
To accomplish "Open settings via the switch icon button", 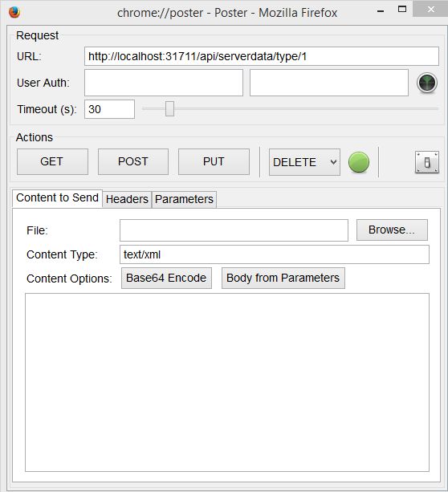I will click(426, 162).
